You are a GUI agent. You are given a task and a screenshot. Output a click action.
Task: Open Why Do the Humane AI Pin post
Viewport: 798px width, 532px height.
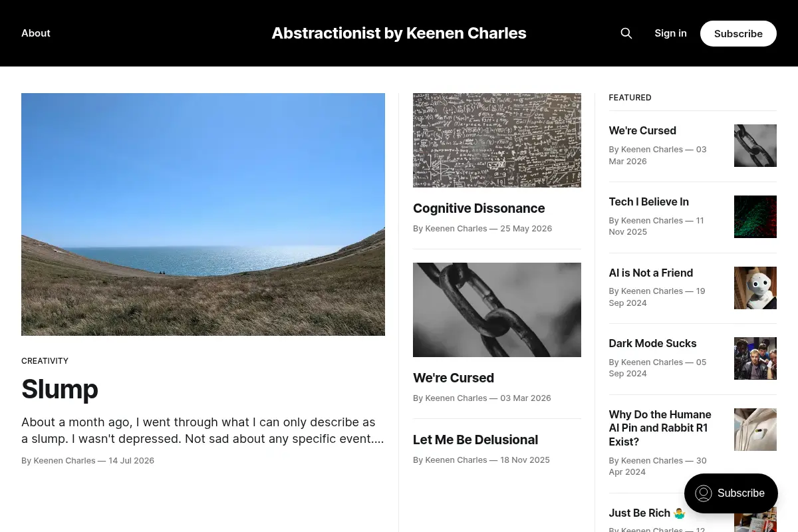(660, 428)
